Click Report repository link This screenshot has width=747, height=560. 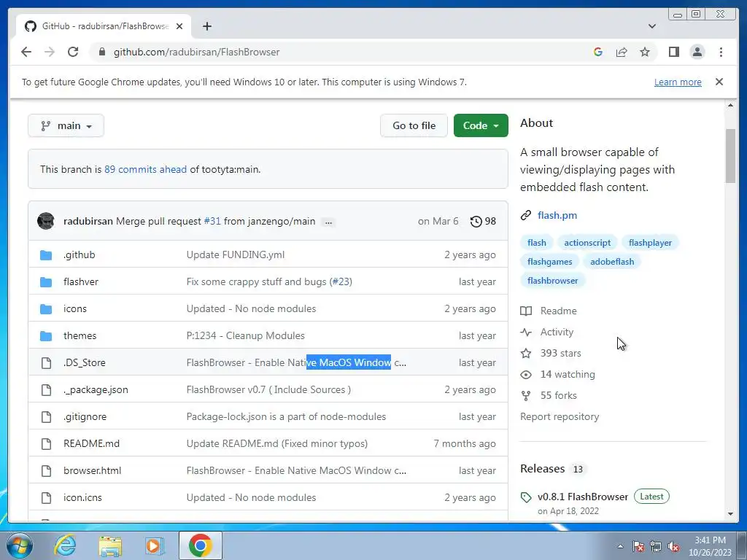click(x=560, y=416)
